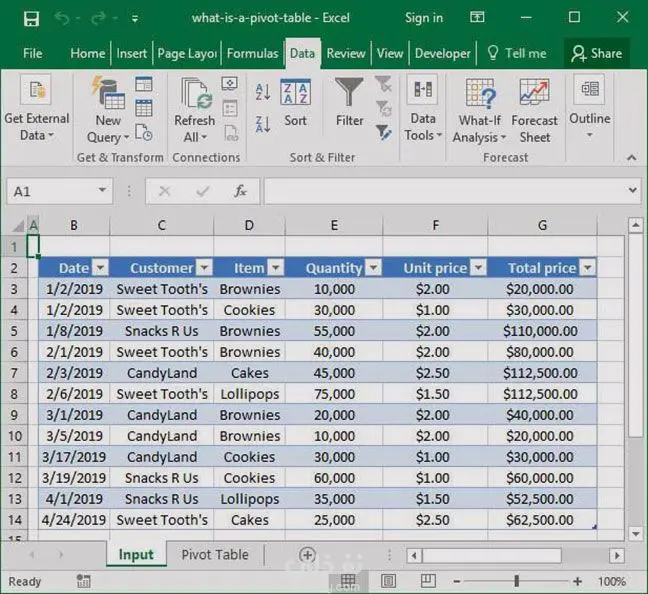Switch to Page Layout view in status bar

pos(388,581)
